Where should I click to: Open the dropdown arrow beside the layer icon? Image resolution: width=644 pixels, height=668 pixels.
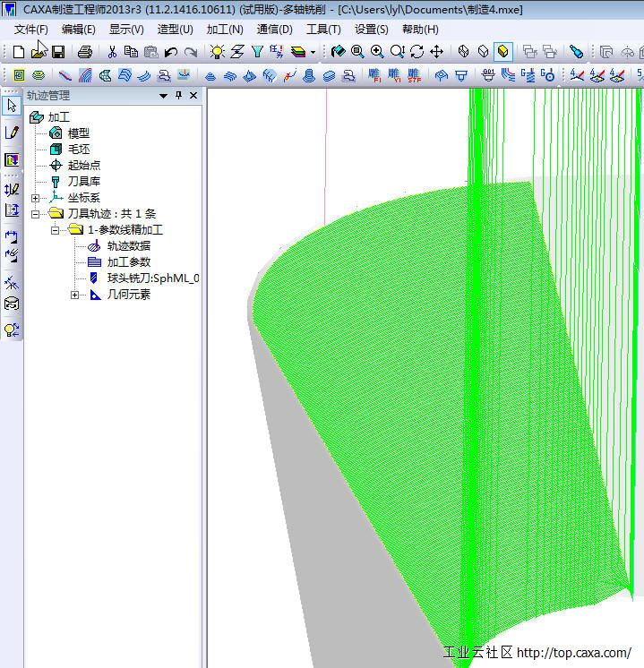coord(313,53)
